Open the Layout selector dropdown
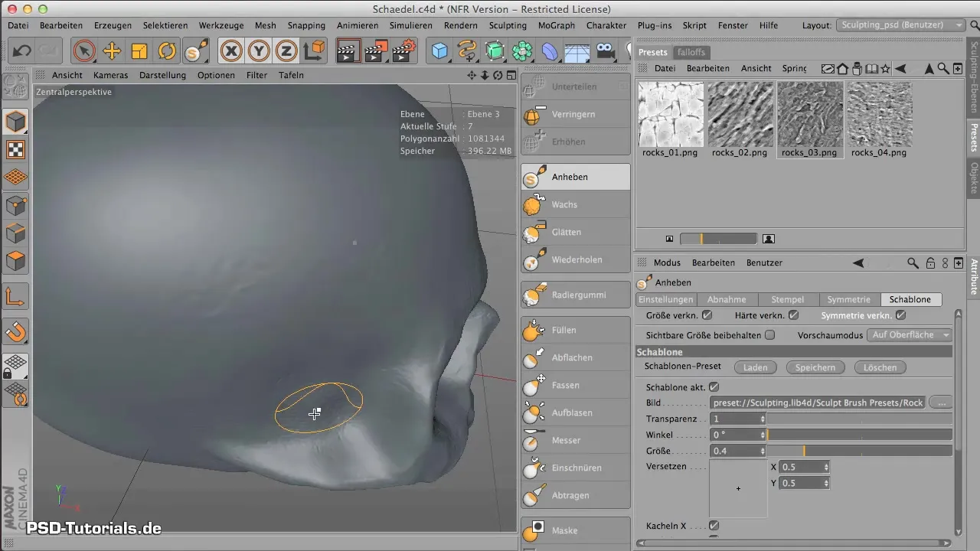 pyautogui.click(x=900, y=25)
